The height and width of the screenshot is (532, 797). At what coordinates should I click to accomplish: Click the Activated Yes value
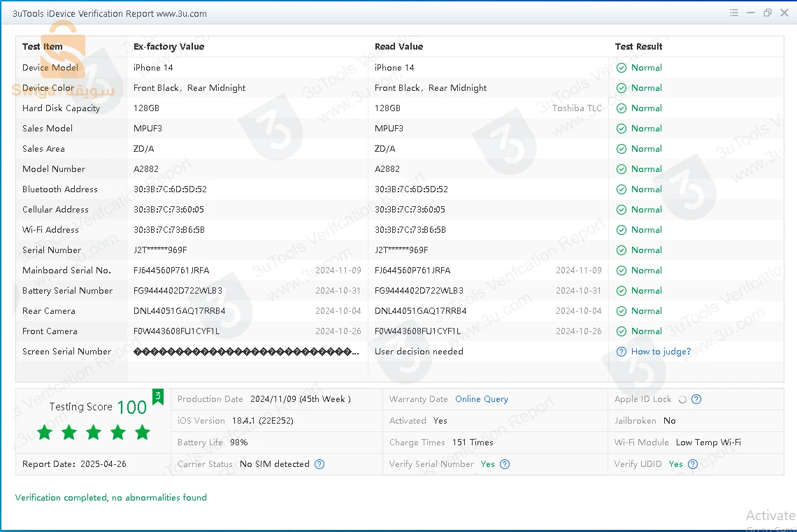(x=440, y=421)
